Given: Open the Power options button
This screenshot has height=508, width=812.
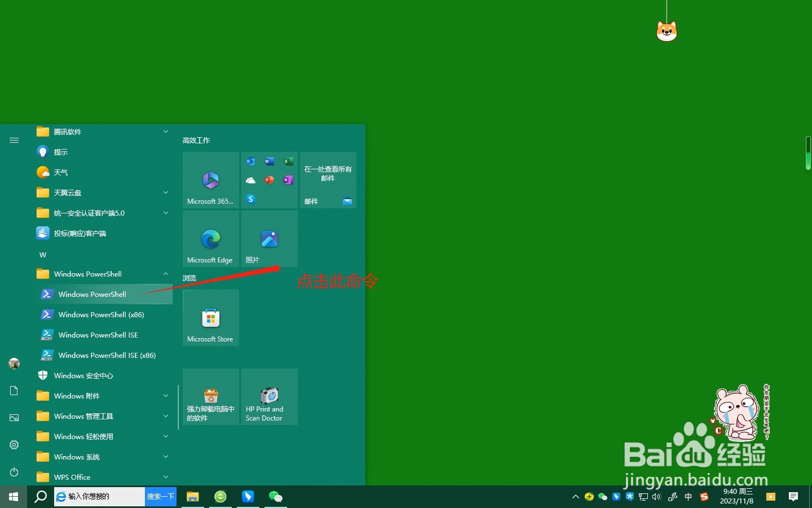Looking at the screenshot, I should [x=14, y=472].
